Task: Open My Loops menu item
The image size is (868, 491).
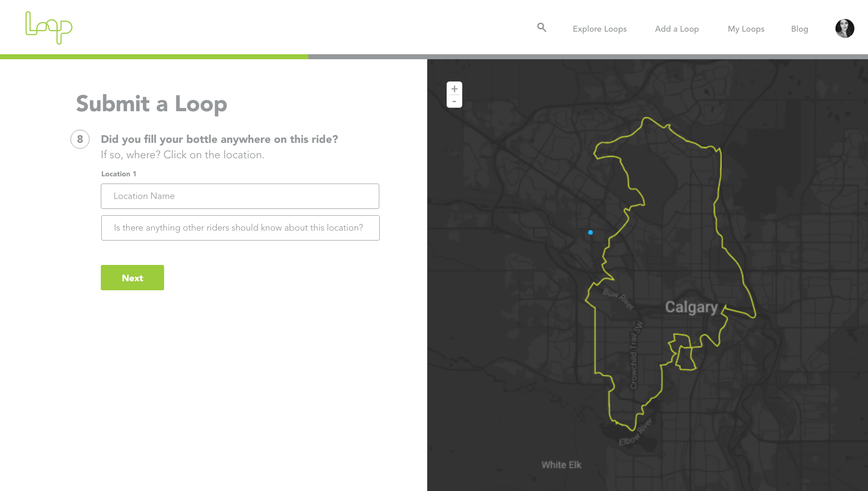Action: [746, 29]
